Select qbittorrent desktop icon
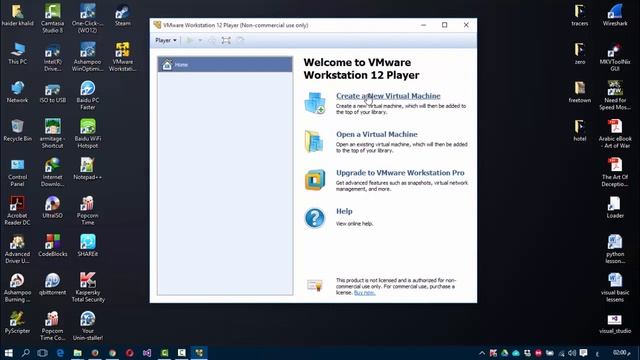The height and width of the screenshot is (360, 640). click(53, 284)
